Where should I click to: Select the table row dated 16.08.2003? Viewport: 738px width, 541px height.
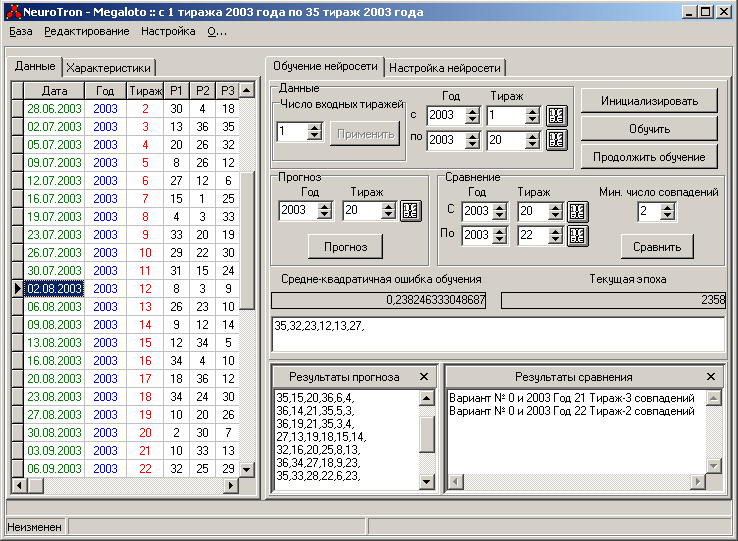pyautogui.click(x=54, y=361)
